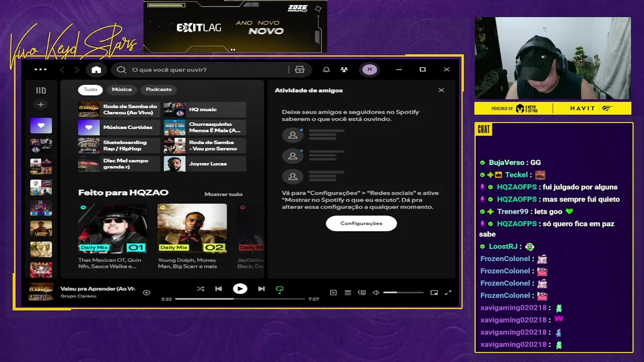Open the three-dots menu in Spotify

point(40,69)
